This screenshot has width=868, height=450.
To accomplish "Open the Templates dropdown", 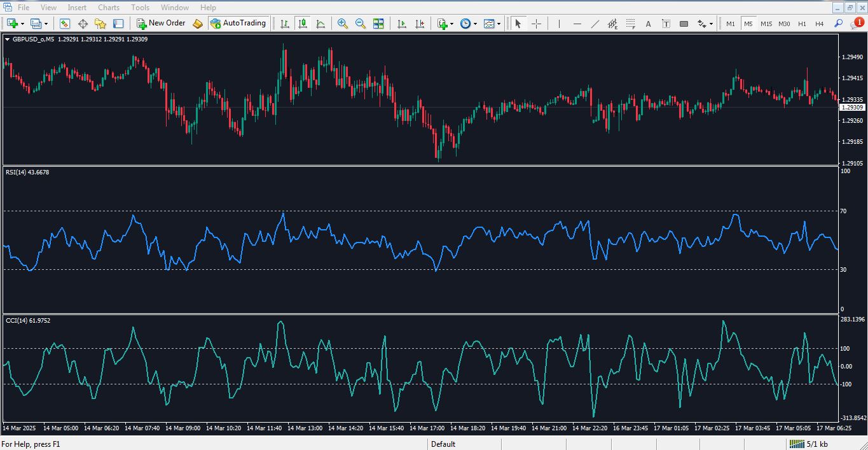I will pos(491,24).
